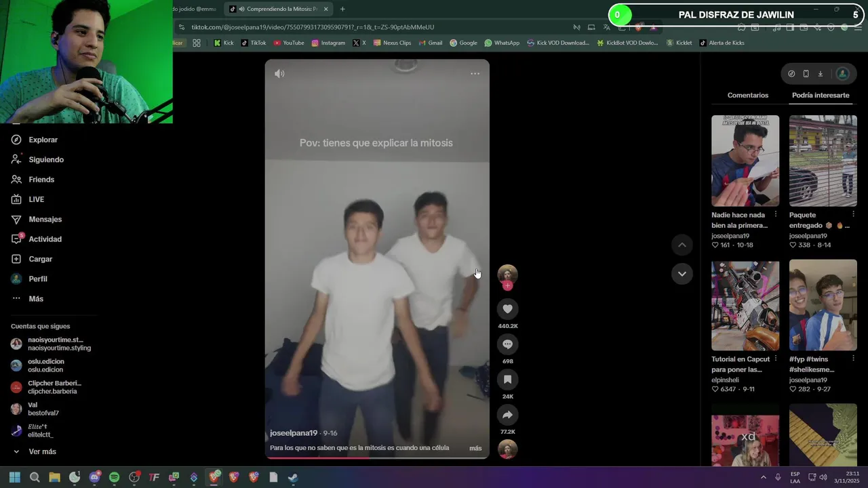868x488 pixels.
Task: Open the WhatsApp bookmark
Action: pyautogui.click(x=502, y=43)
